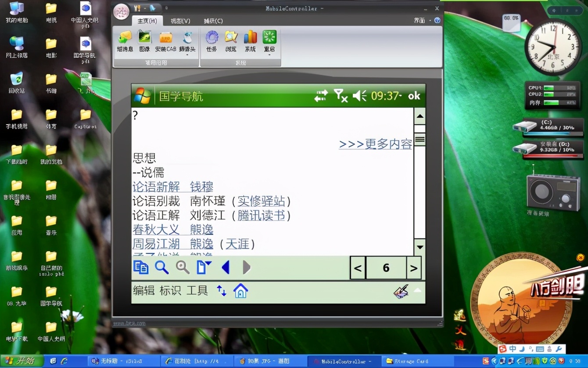Screen dimensions: 588x368
Task: Click the grey zoom magnifier icon
Action: (x=183, y=267)
